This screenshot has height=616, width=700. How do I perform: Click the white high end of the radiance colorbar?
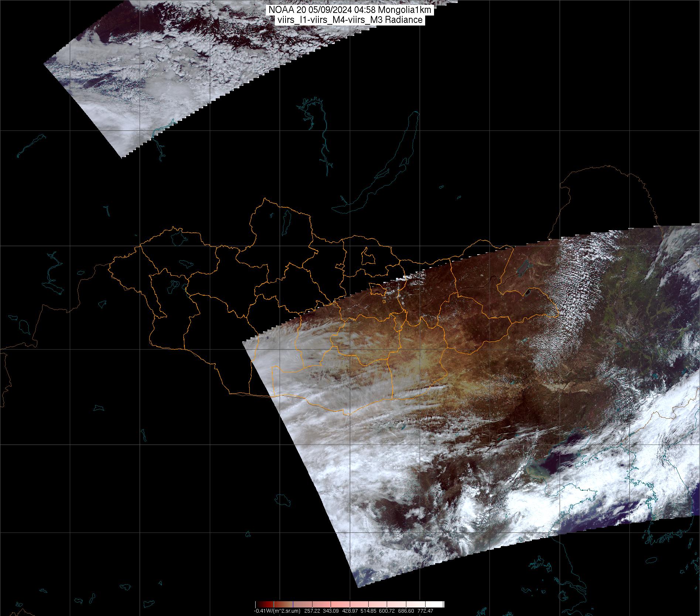[434, 604]
